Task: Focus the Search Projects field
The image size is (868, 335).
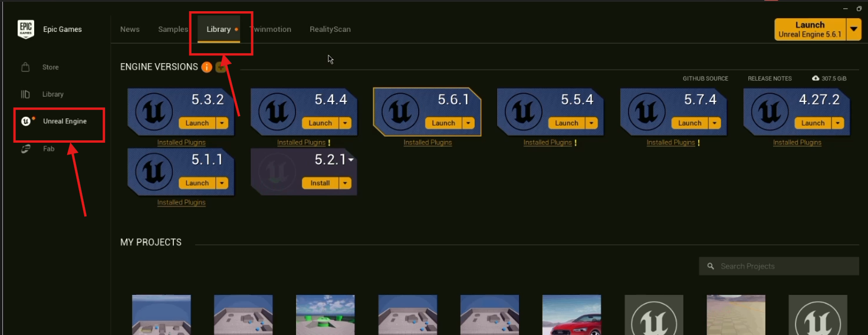Action: click(779, 267)
